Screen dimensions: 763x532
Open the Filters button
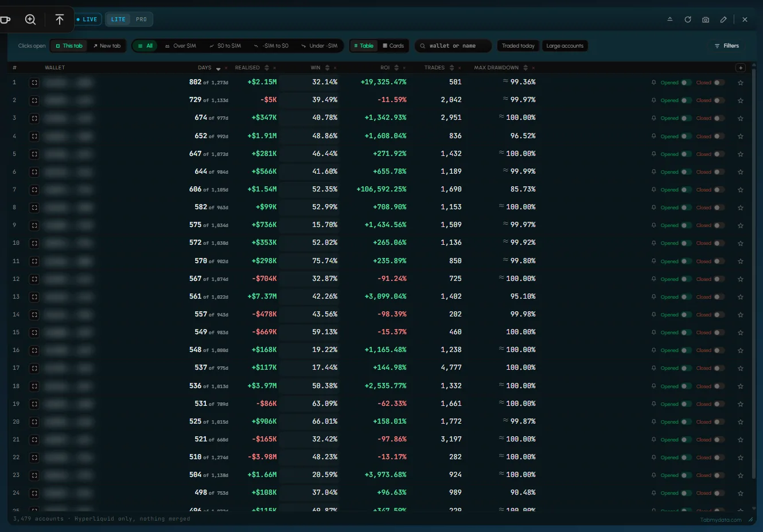coord(727,46)
